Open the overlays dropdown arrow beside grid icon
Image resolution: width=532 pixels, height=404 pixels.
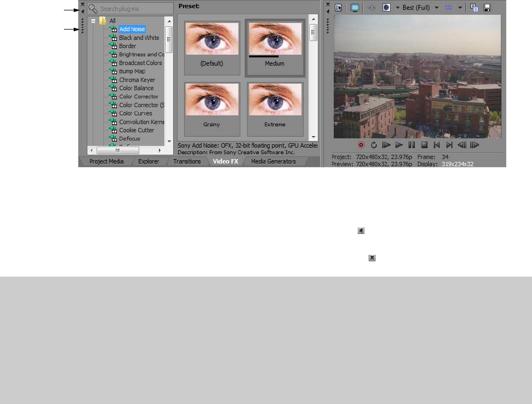click(460, 8)
